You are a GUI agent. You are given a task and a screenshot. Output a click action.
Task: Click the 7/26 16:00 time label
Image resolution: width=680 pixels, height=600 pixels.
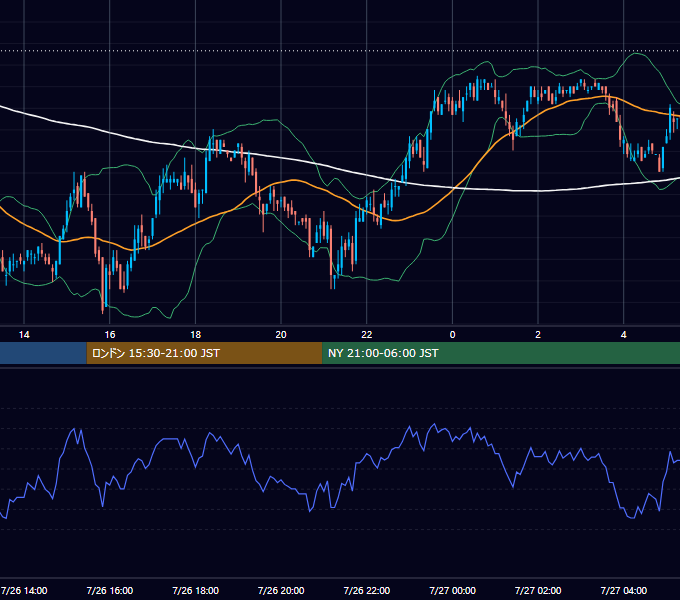click(110, 590)
